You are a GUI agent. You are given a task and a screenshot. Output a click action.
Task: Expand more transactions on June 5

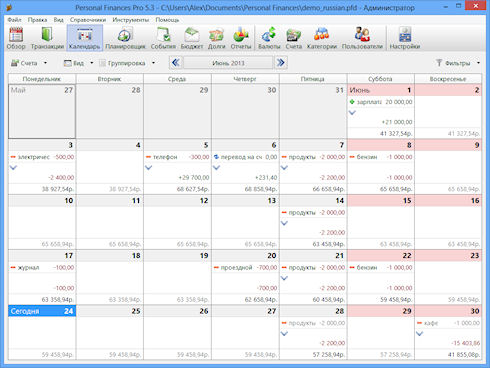149,168
